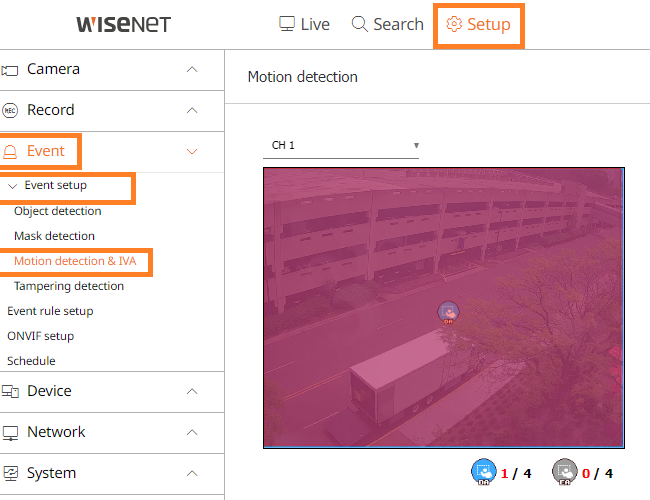The height and width of the screenshot is (500, 650).
Task: Expand the System section chevron
Action: click(x=192, y=473)
